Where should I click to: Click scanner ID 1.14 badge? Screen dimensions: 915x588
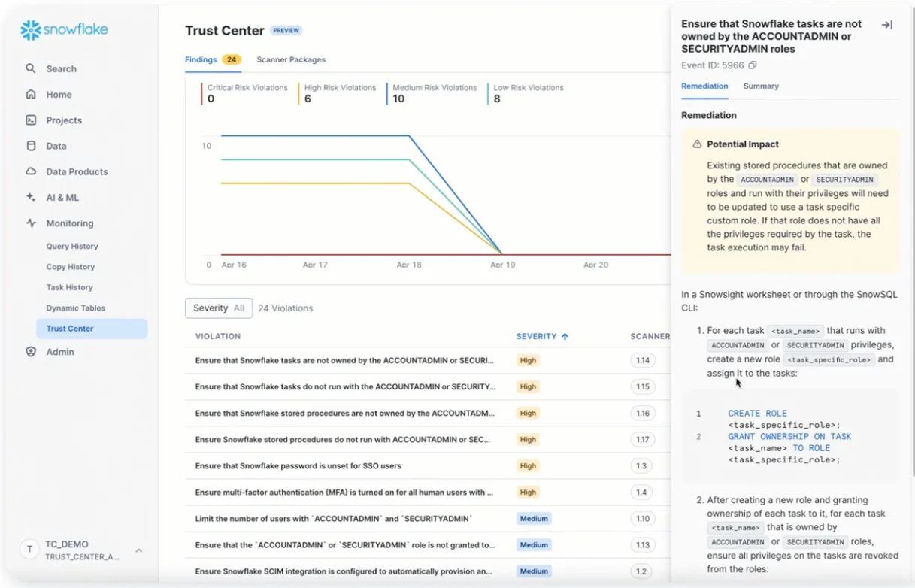point(643,360)
